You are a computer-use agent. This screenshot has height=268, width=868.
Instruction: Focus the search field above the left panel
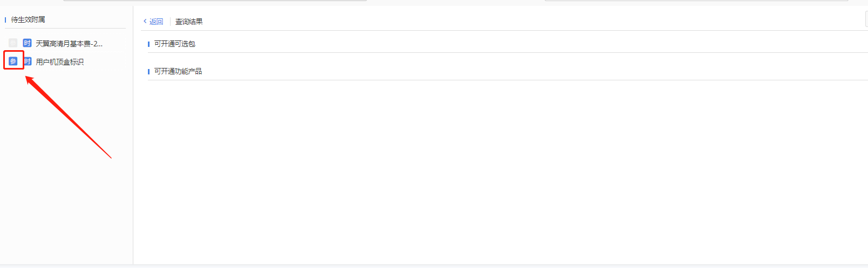[x=215, y=1]
